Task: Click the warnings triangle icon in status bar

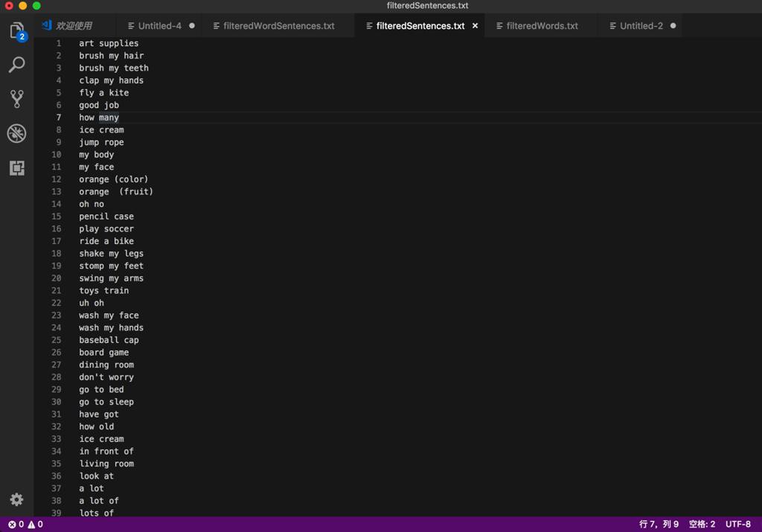Action: pyautogui.click(x=31, y=525)
